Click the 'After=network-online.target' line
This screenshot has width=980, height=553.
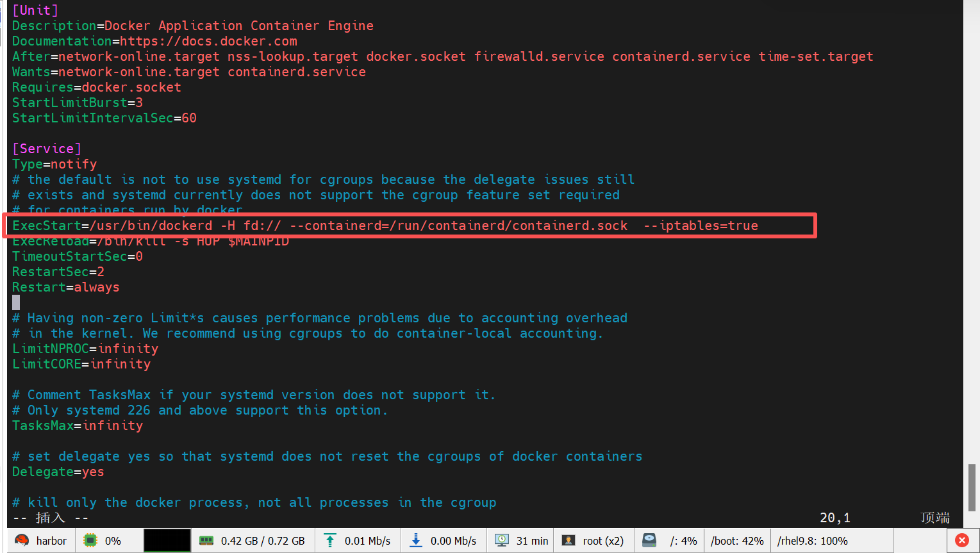[x=443, y=56]
